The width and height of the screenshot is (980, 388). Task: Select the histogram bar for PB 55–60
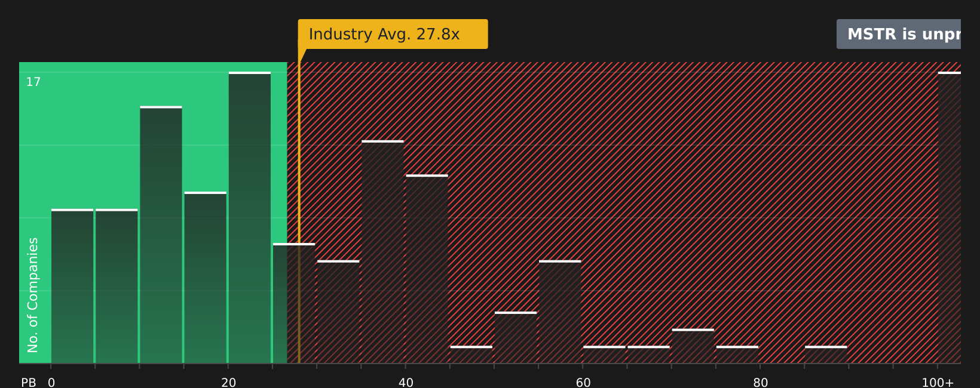click(560, 312)
